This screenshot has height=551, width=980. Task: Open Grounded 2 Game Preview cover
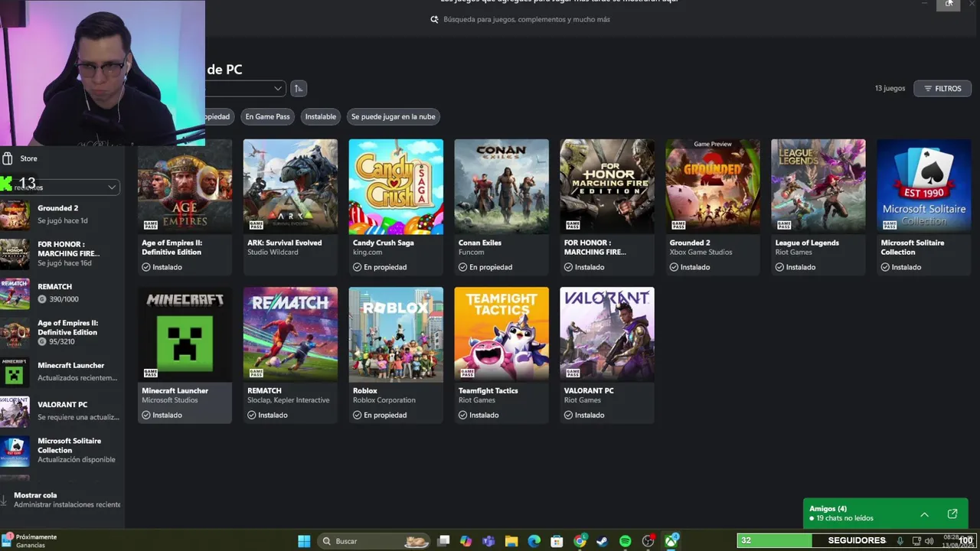coord(713,186)
